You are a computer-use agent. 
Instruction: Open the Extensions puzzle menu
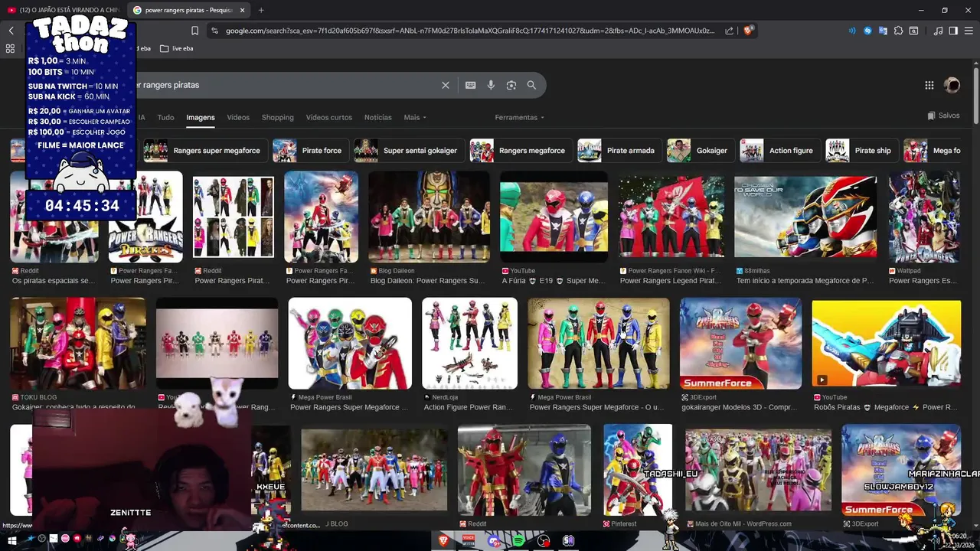coord(898,31)
